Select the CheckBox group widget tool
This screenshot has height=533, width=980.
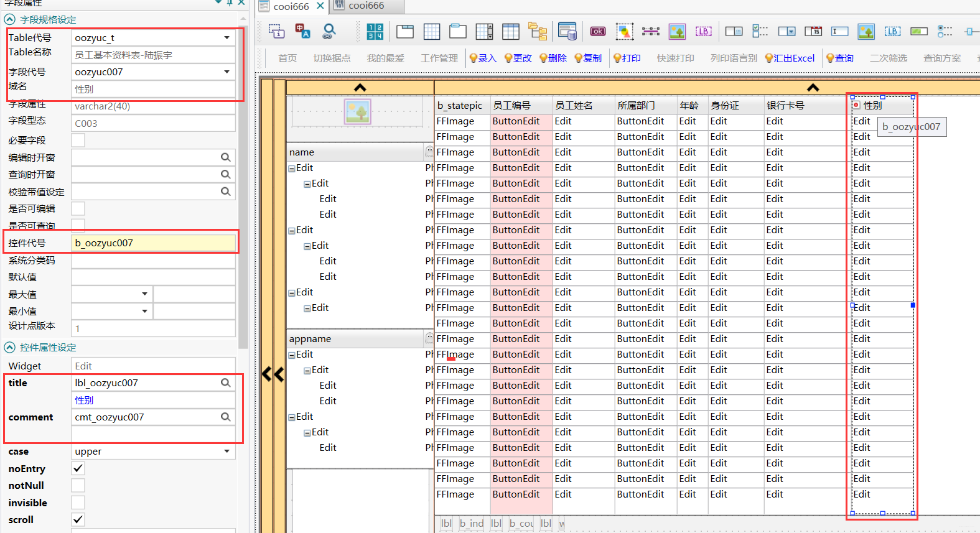coord(760,31)
